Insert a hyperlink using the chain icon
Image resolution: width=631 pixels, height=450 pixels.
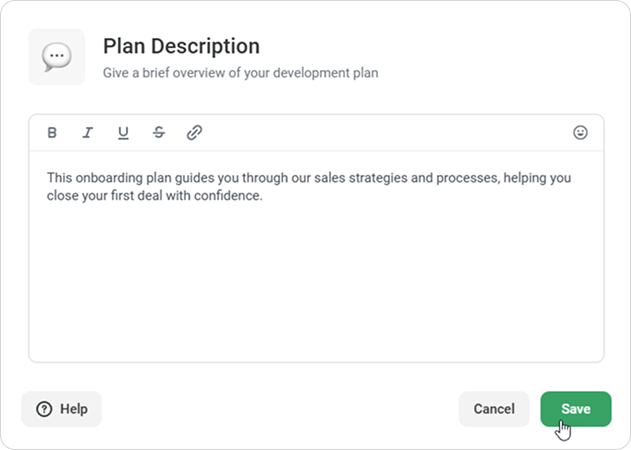tap(194, 132)
